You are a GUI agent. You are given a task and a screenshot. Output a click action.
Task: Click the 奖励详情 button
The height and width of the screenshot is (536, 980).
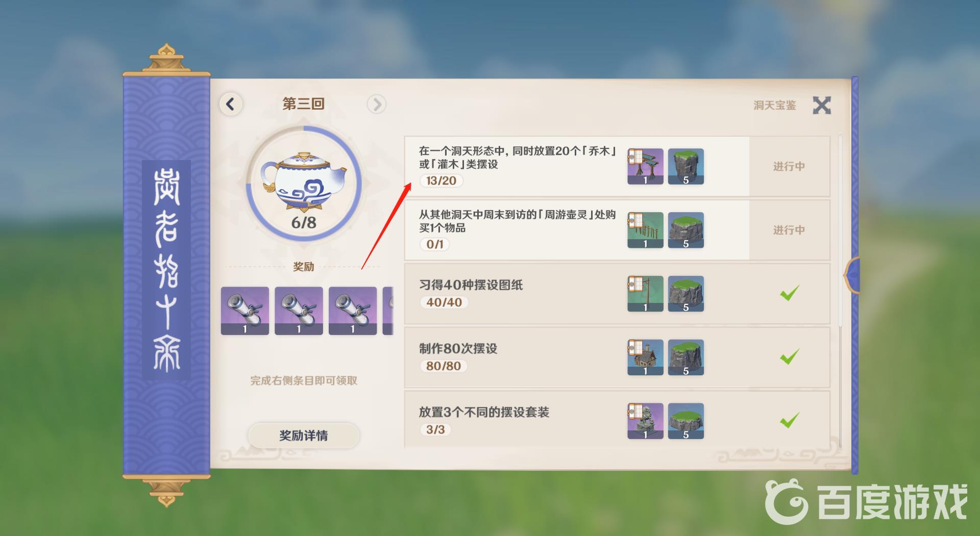click(304, 435)
